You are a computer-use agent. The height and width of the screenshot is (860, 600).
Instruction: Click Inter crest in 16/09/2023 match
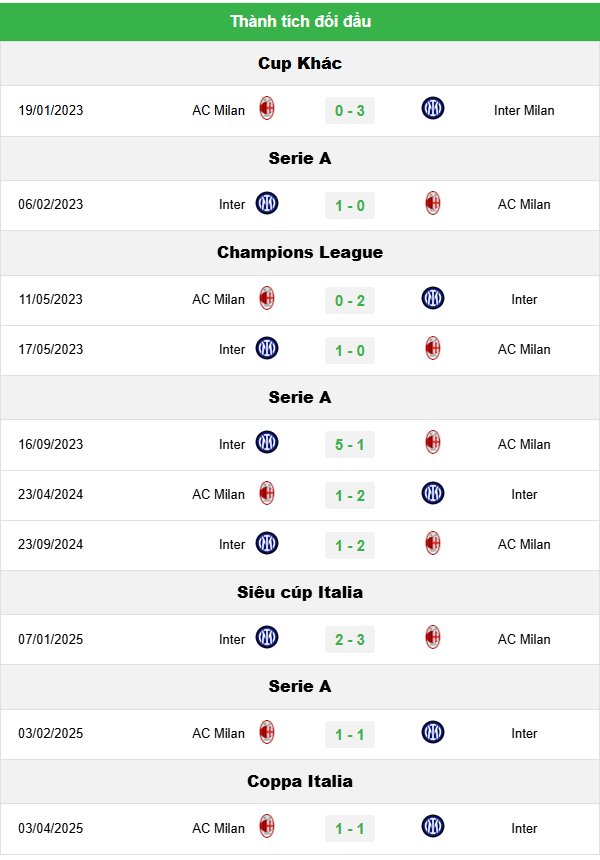[267, 443]
